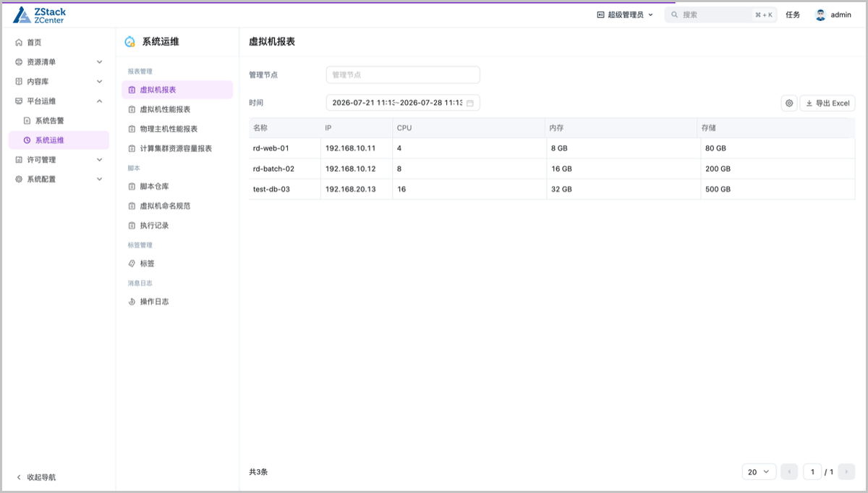The height and width of the screenshot is (493, 868).
Task: Click the 资源清单 globe icon
Action: pos(19,62)
